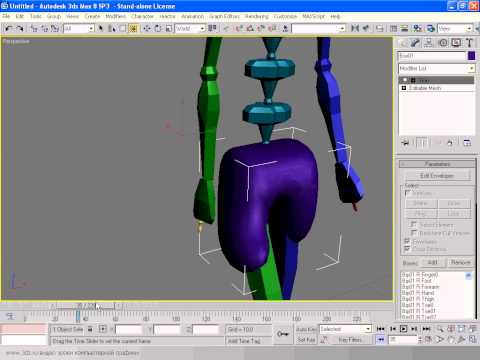480x360 pixels.
Task: Select the Select and Link tool
Action: tap(34, 29)
